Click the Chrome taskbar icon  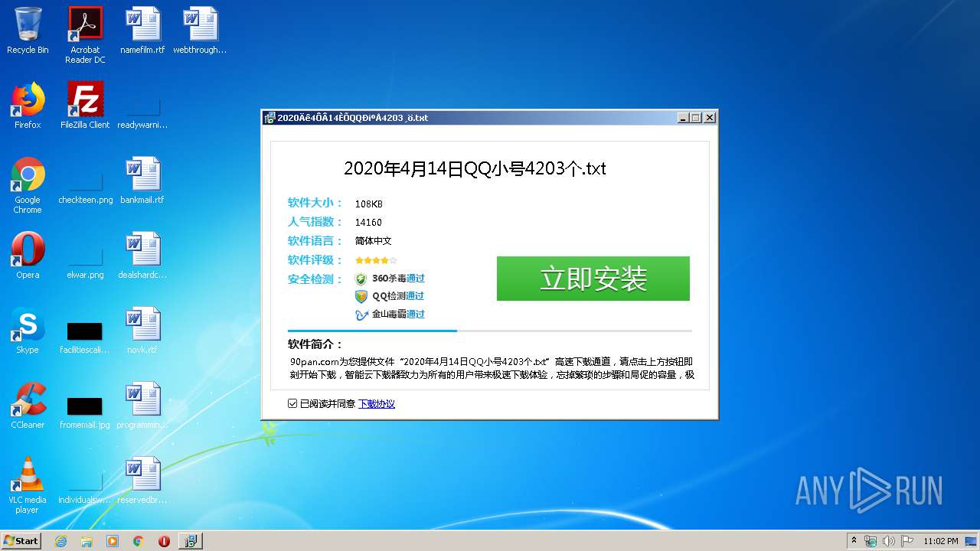[x=139, y=541]
